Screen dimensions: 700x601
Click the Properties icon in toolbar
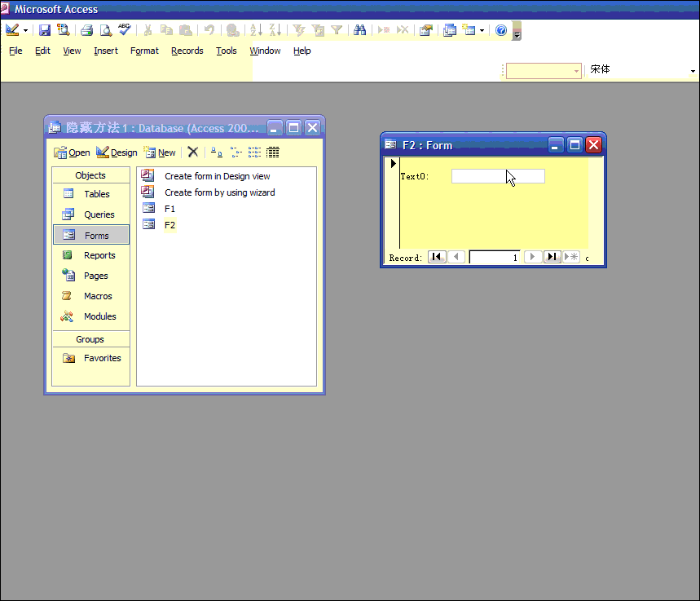click(x=426, y=30)
